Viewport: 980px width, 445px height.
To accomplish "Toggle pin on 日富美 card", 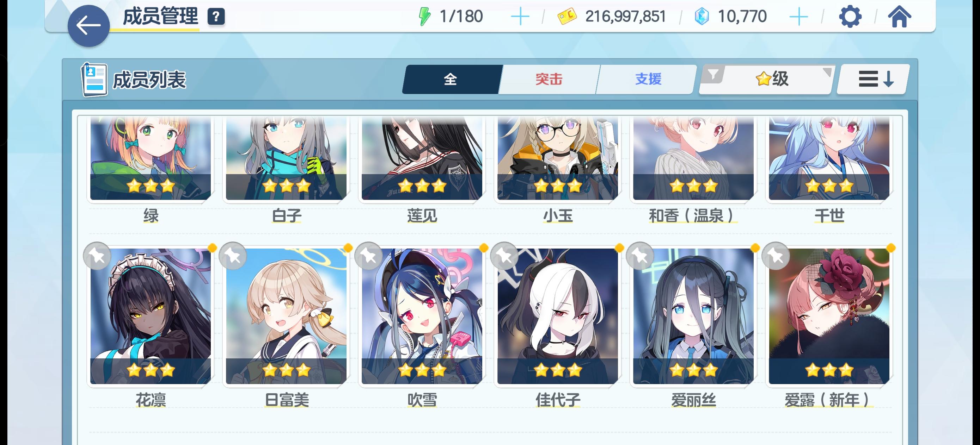I will point(233,256).
